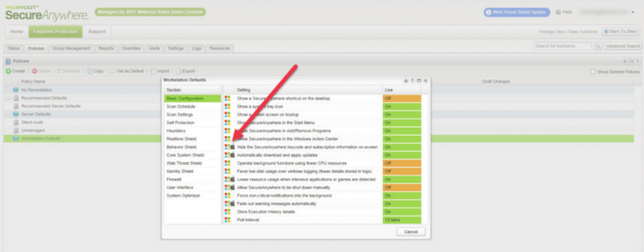Select Self Protection section
The height and width of the screenshot is (252, 644).
(x=192, y=123)
